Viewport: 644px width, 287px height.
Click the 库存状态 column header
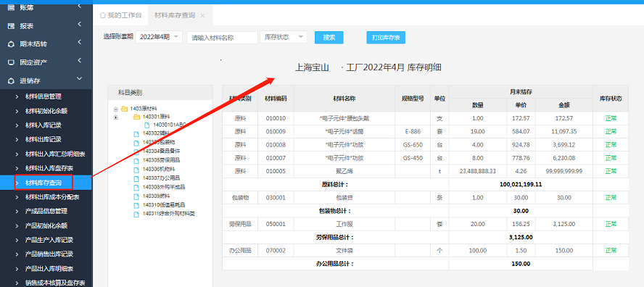611,99
